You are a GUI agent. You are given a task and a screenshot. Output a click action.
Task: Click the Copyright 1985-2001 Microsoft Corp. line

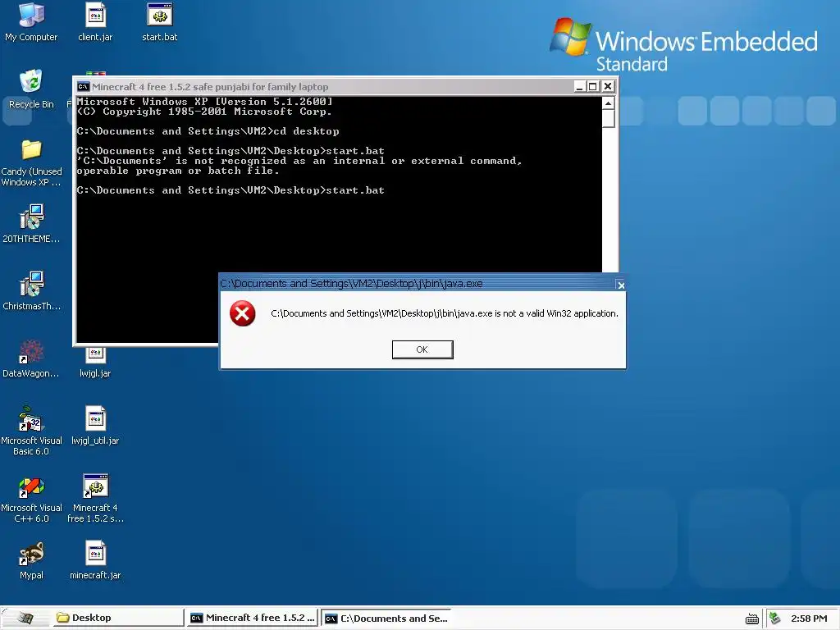click(204, 112)
